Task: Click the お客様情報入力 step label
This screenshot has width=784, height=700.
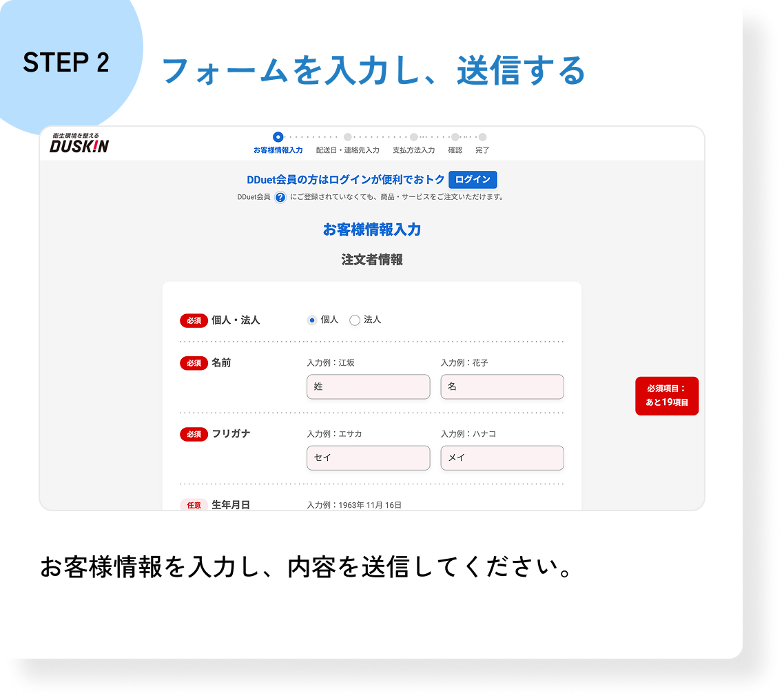Action: (x=278, y=150)
